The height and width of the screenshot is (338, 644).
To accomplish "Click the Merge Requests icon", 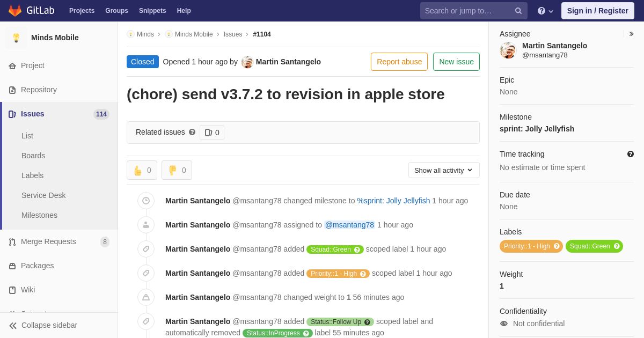I will pyautogui.click(x=12, y=241).
